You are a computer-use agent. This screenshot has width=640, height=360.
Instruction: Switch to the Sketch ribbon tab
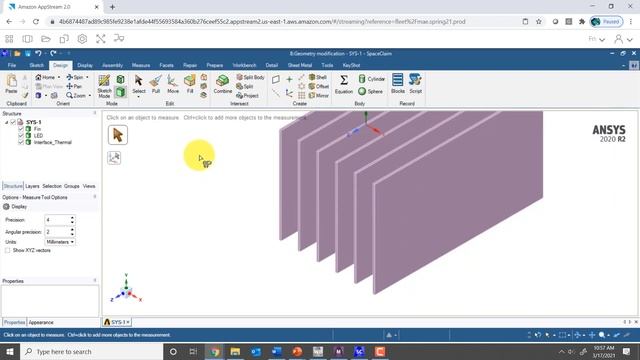pyautogui.click(x=36, y=65)
